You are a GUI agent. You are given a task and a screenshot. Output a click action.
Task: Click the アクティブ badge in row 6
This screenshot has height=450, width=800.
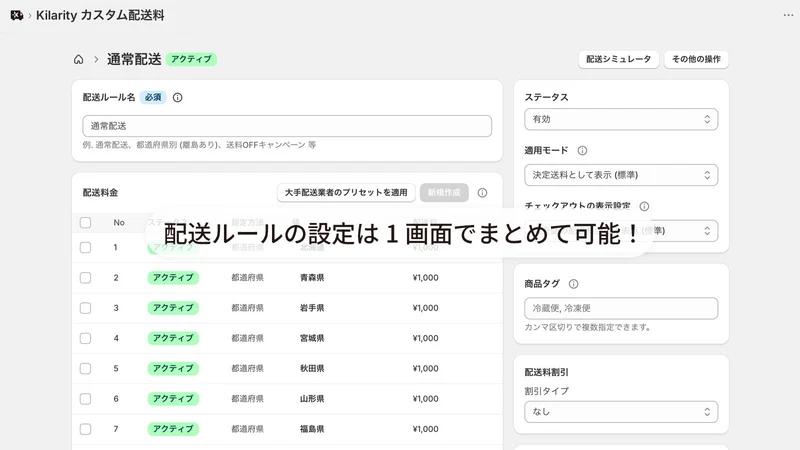(173, 399)
